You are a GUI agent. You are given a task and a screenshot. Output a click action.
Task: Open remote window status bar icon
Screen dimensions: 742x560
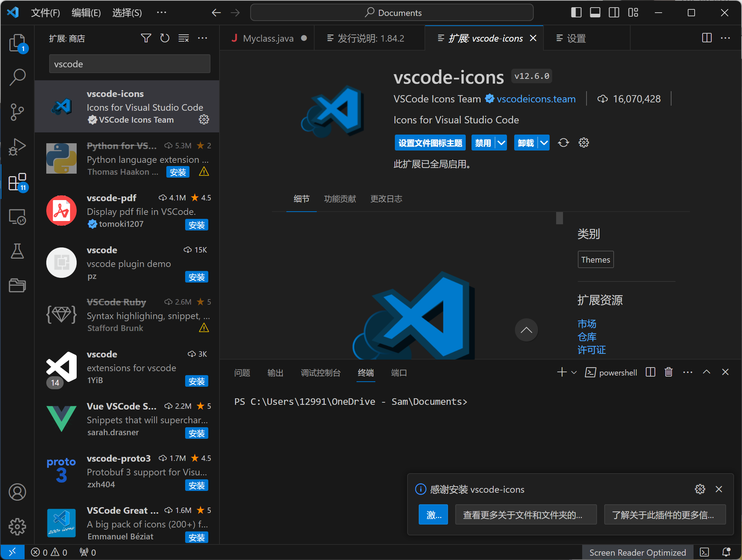pos(12,552)
